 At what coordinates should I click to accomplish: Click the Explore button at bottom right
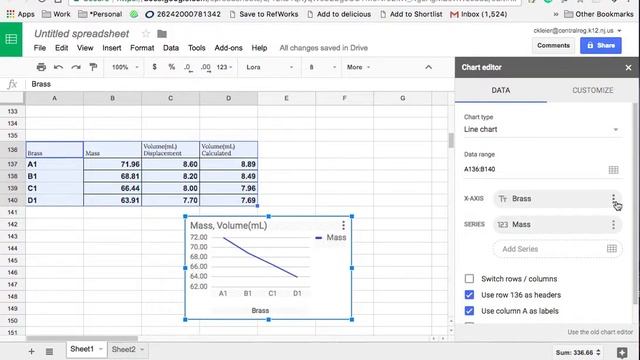622,352
